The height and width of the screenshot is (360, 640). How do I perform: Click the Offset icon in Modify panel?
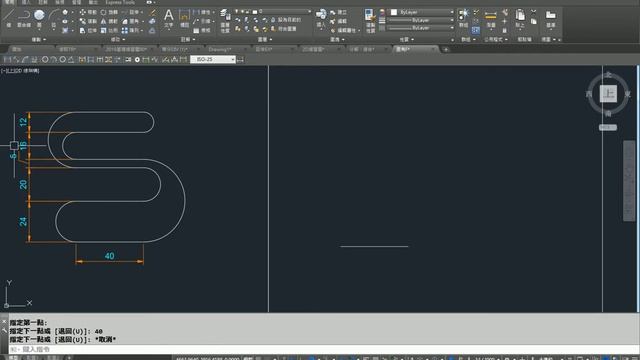(152, 30)
